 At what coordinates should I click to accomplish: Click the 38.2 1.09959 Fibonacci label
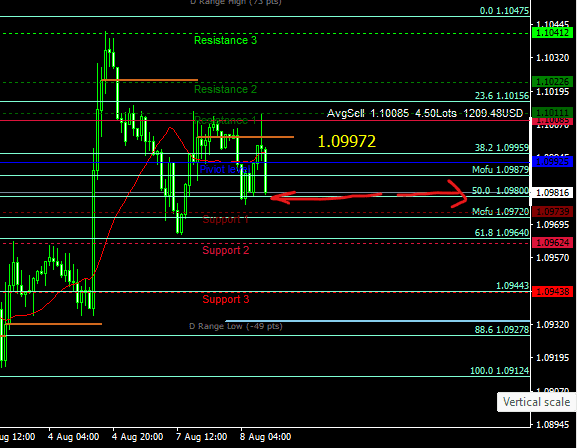[502, 148]
